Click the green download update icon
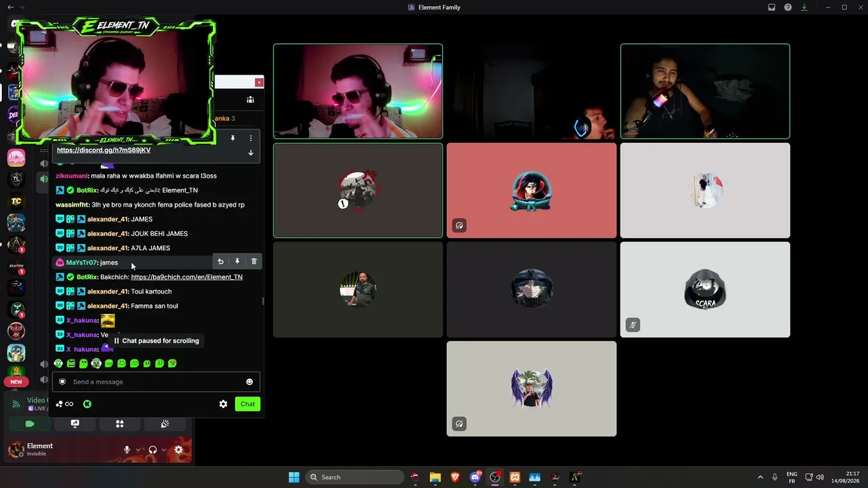Image resolution: width=868 pixels, height=488 pixels. [804, 7]
